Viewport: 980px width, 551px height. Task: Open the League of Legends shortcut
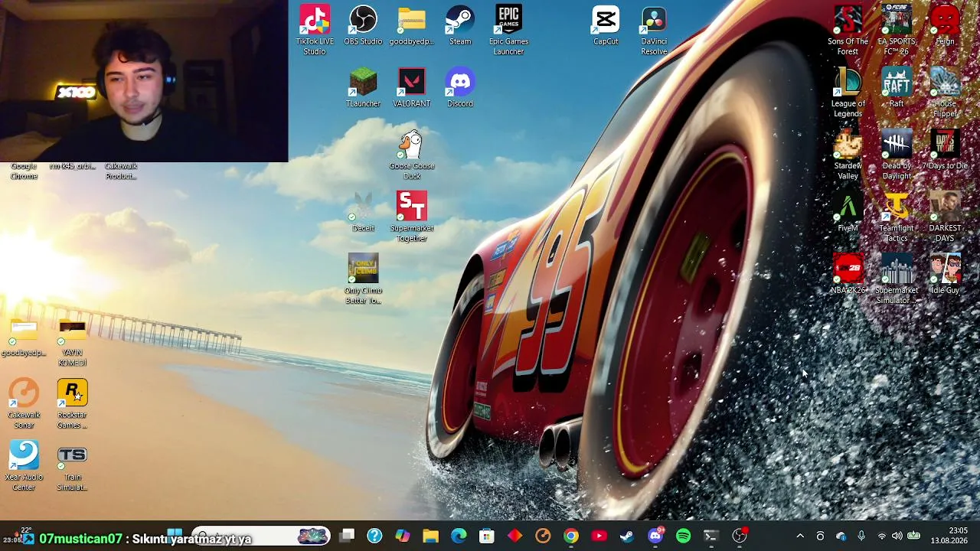click(x=848, y=93)
